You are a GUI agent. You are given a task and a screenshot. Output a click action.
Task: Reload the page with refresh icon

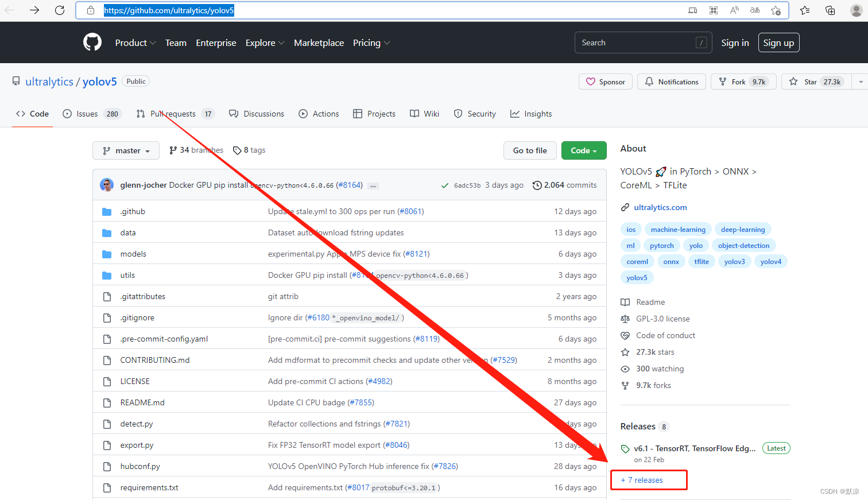(x=60, y=10)
